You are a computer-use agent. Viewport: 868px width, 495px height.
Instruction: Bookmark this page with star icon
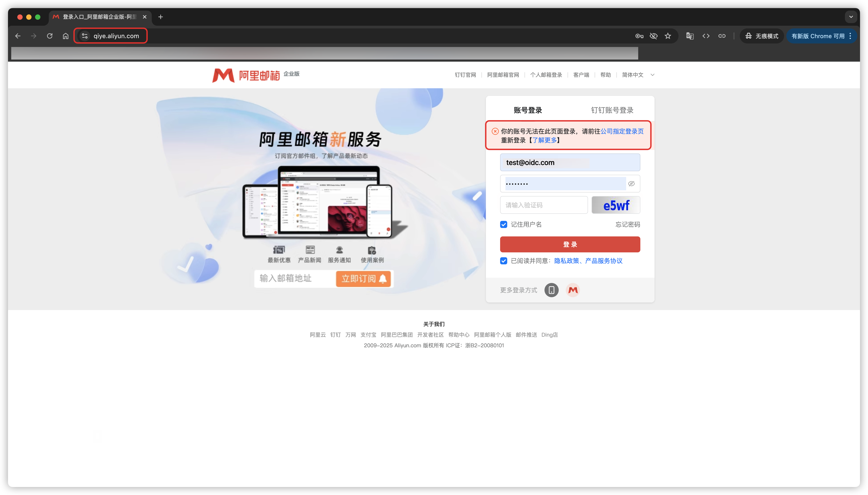pos(668,36)
